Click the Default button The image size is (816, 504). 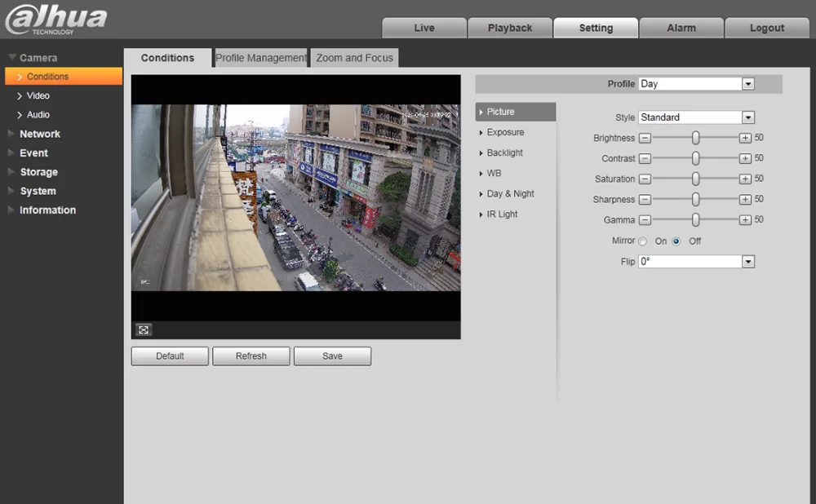(170, 356)
